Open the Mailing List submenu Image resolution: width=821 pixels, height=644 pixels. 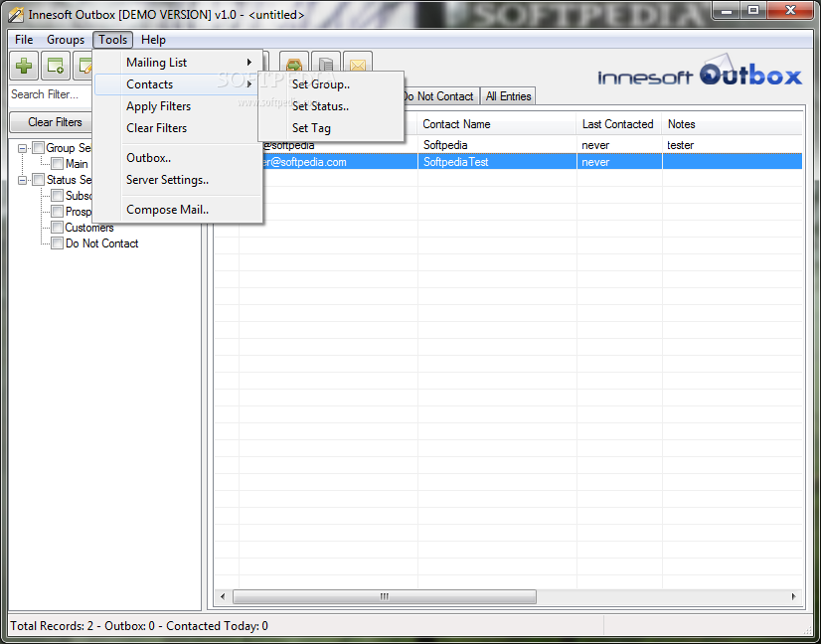coord(178,63)
